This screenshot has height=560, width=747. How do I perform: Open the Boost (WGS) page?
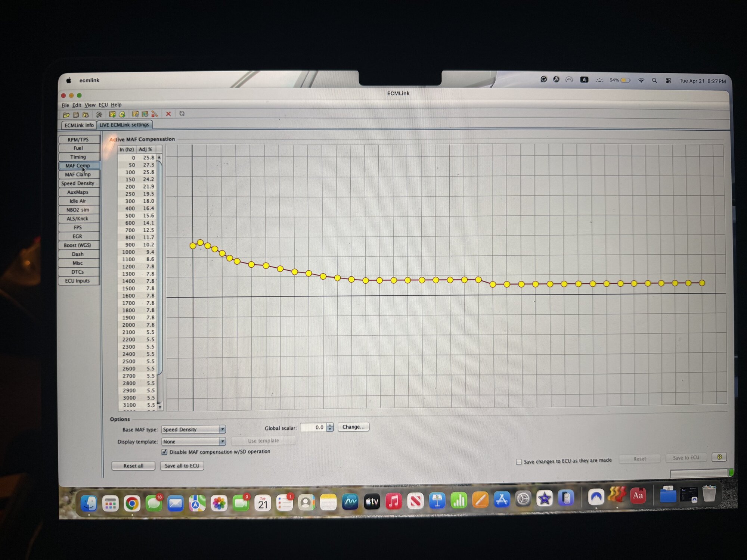tap(78, 245)
